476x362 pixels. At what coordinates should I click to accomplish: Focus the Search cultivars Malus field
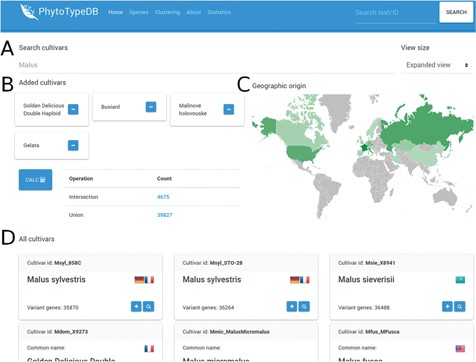point(207,65)
